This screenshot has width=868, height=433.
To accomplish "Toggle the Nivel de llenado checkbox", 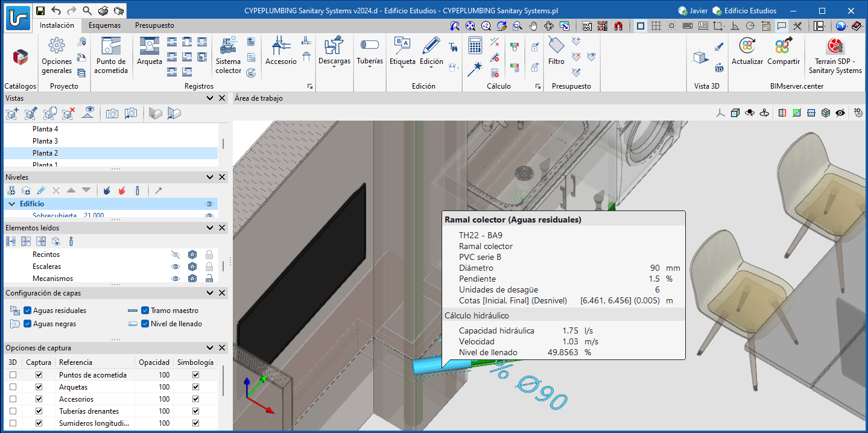I will 145,324.
